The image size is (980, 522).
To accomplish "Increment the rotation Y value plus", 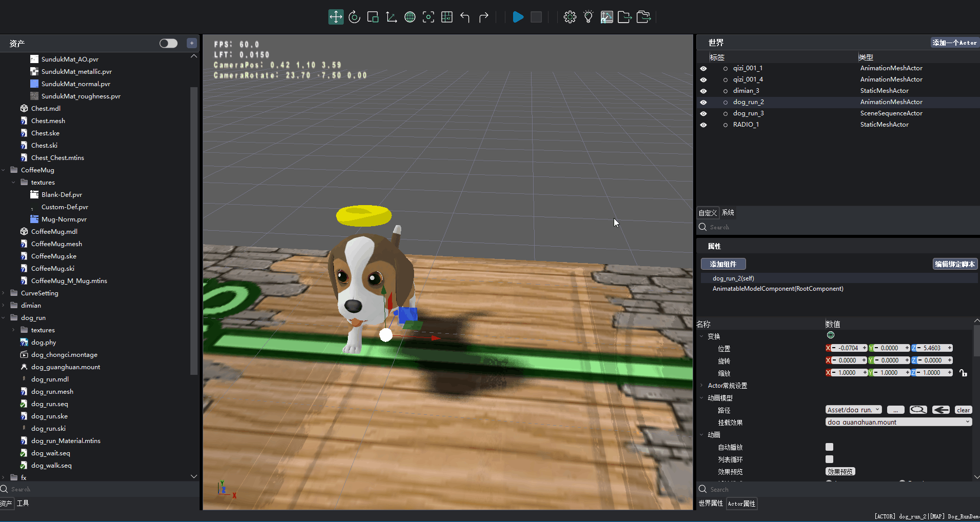I will [x=907, y=360].
